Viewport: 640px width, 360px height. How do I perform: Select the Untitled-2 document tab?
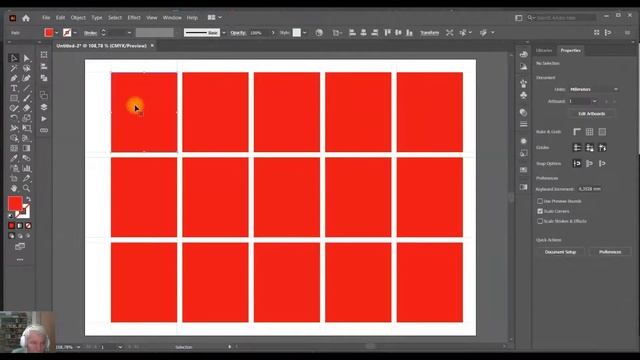point(101,46)
